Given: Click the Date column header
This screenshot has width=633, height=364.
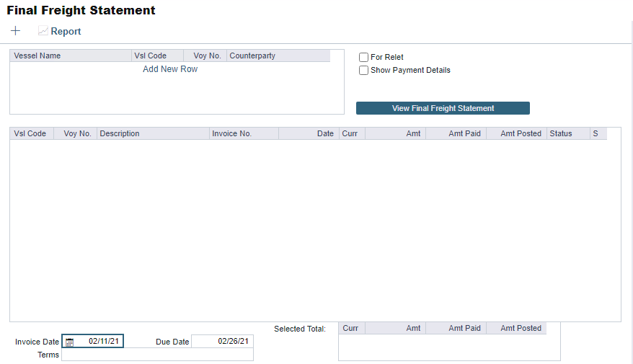Looking at the screenshot, I should click(x=309, y=133).
